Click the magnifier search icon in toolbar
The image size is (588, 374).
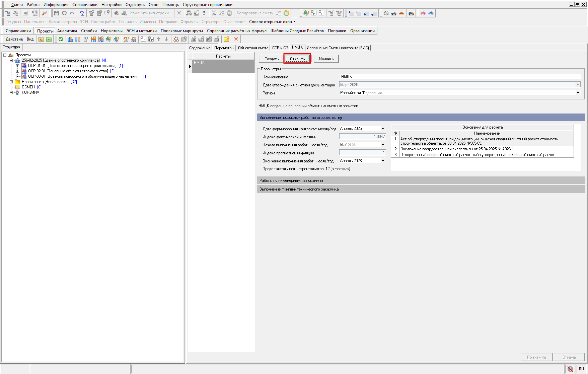pyautogui.click(x=44, y=13)
